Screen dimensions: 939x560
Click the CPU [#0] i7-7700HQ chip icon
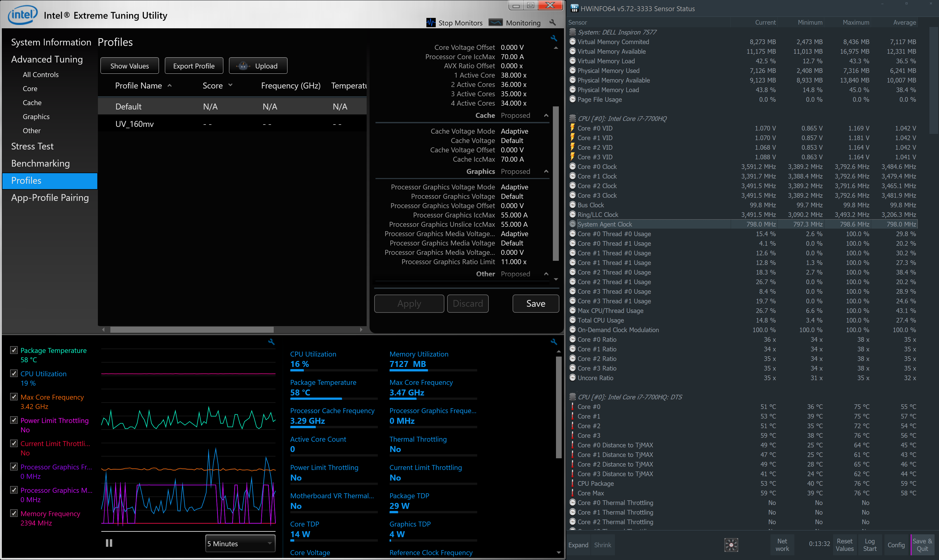pos(572,119)
